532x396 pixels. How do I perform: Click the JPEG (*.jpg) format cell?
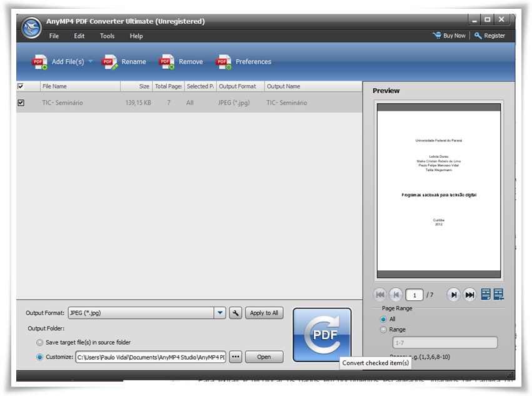(x=234, y=103)
